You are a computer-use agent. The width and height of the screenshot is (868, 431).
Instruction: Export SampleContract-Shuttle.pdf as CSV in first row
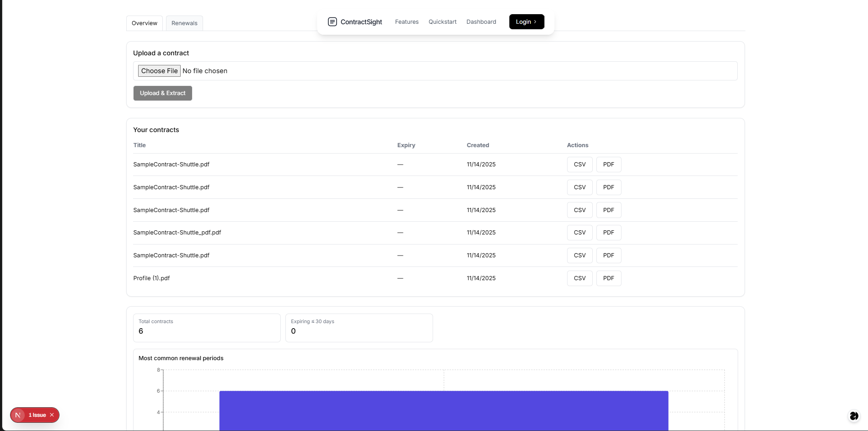pyautogui.click(x=579, y=164)
